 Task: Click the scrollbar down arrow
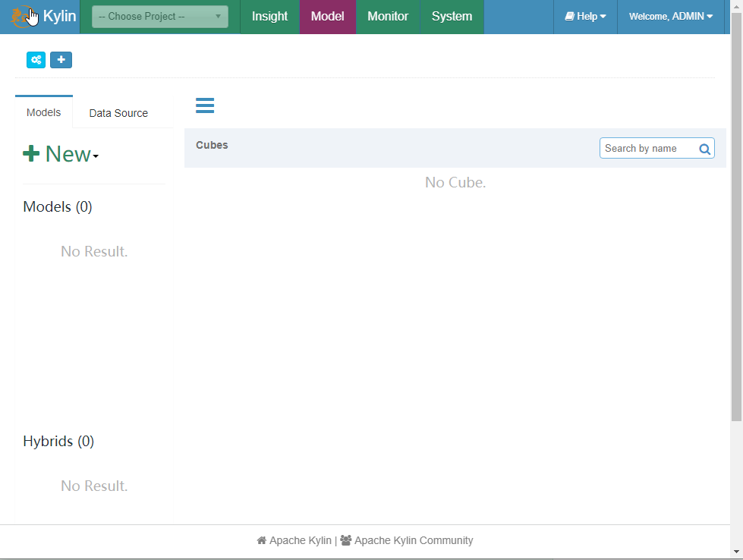[736, 552]
